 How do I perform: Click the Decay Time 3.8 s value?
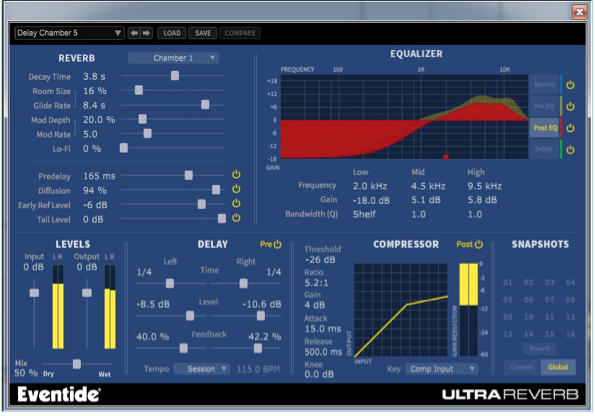click(94, 76)
